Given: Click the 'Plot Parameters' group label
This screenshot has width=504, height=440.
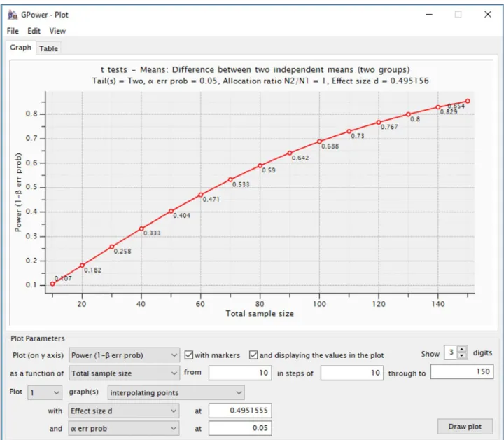Looking at the screenshot, I should (x=38, y=338).
